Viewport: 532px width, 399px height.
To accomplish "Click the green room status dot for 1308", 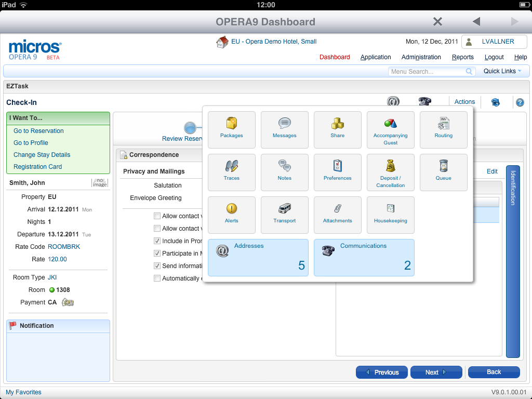I will pos(52,290).
